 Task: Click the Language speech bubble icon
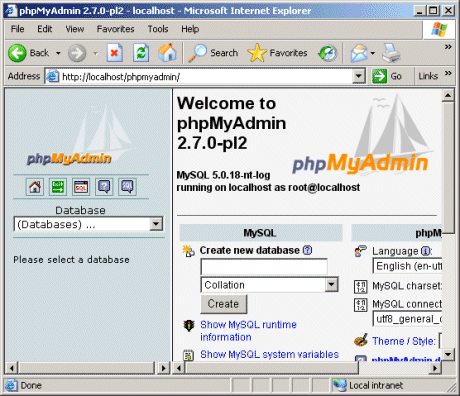(361, 251)
